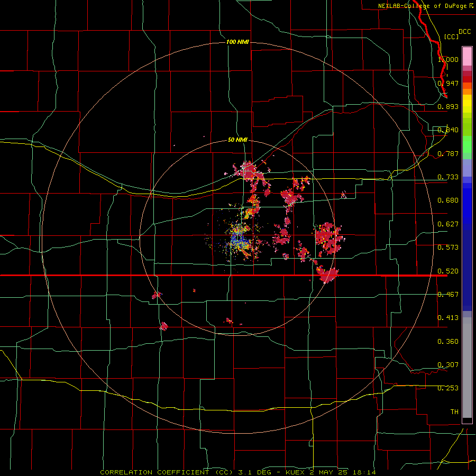Click the 0.520 legend value
This screenshot has height=476, width=476.
coord(448,271)
